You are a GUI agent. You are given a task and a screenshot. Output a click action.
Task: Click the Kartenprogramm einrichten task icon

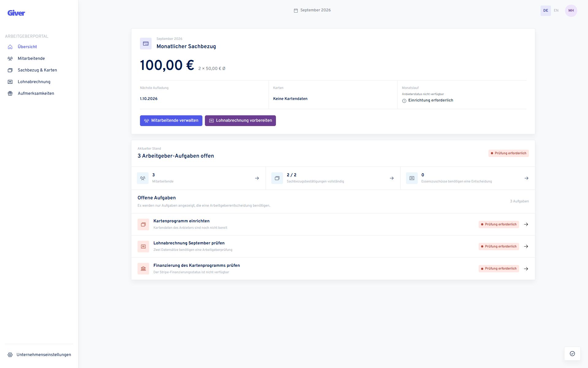click(143, 224)
